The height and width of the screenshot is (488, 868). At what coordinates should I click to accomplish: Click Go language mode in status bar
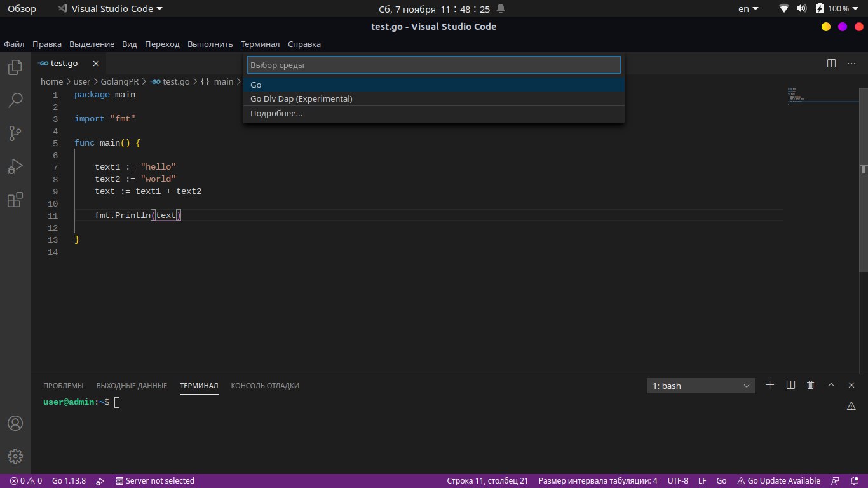(722, 481)
